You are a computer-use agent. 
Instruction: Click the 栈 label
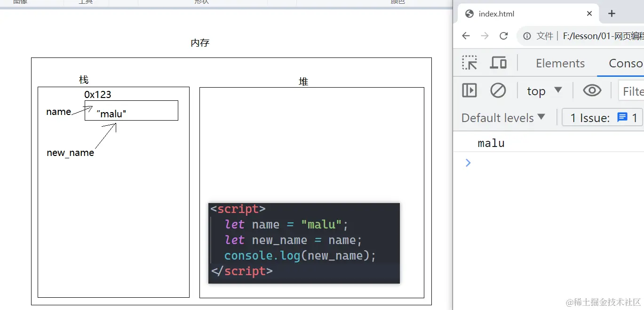[x=84, y=80]
